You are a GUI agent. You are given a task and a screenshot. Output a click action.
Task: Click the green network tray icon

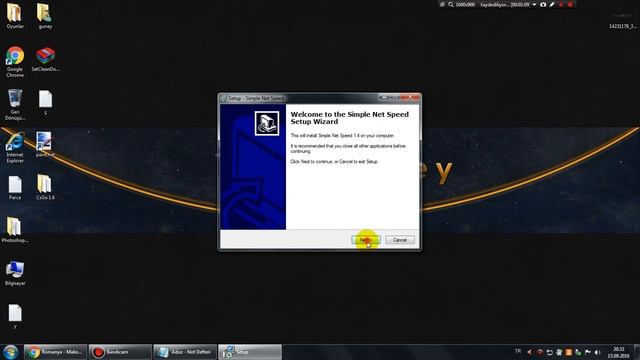click(x=578, y=352)
